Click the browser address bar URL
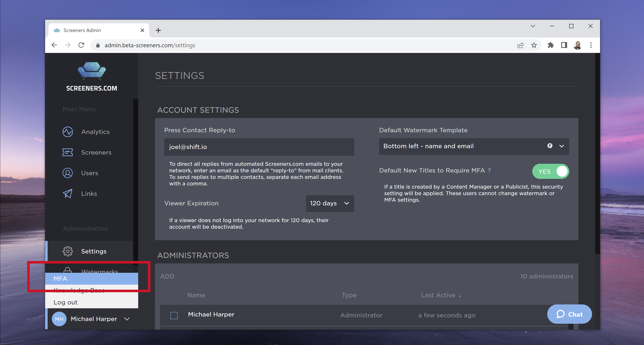644x345 pixels. 150,45
